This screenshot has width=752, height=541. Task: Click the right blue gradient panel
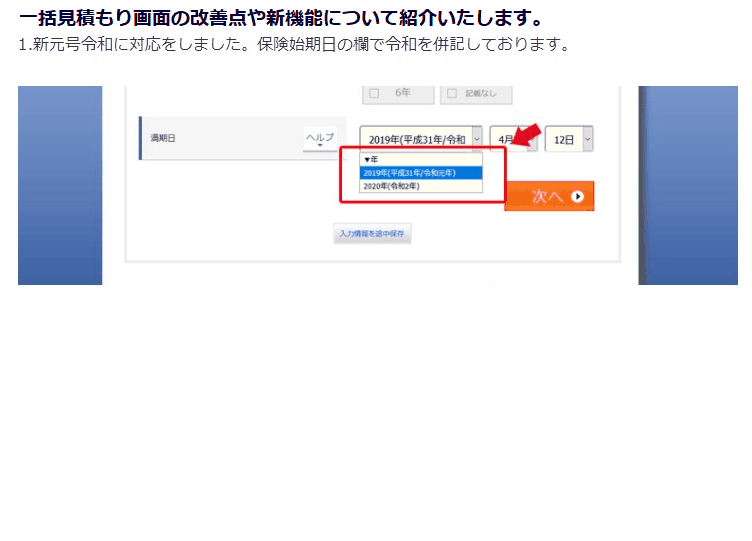point(688,185)
